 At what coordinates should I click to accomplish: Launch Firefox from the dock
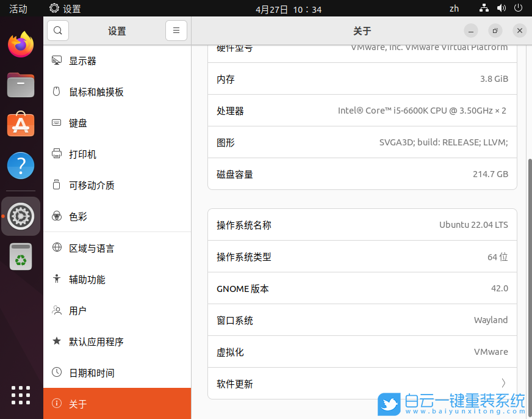[x=20, y=44]
